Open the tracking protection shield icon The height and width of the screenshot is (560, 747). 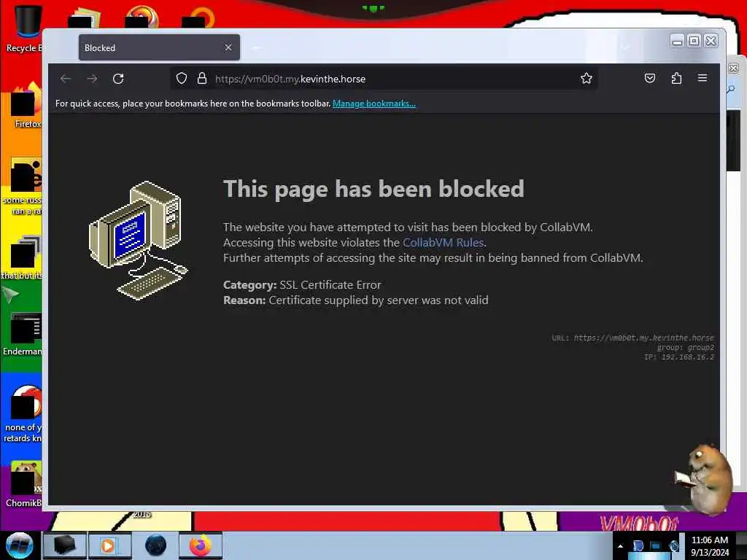pos(182,78)
